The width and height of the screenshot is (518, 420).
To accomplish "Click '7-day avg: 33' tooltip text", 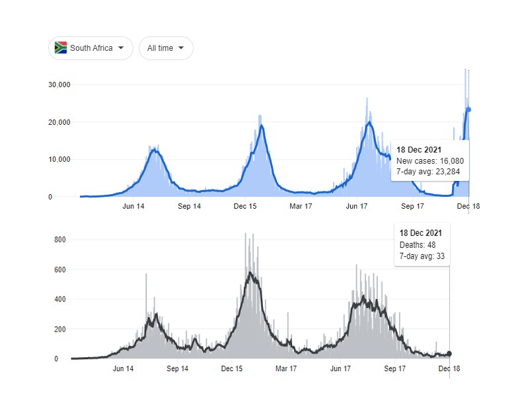I will coord(422,256).
